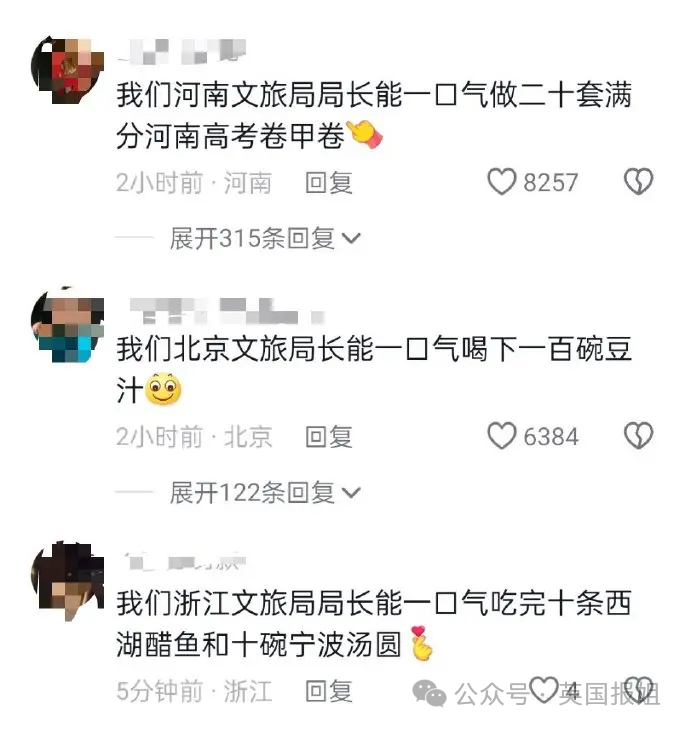This screenshot has height=731, width=690.
Task: Tap chevron next to 122 replies
Action: 351,493
